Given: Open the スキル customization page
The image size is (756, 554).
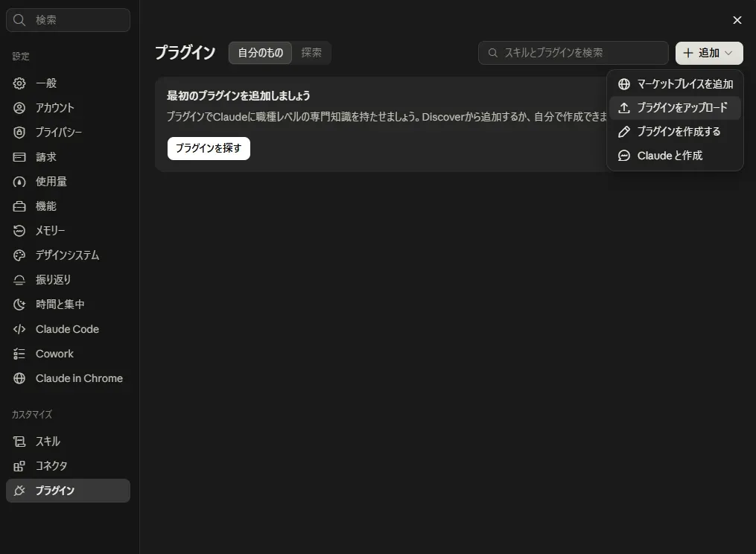Looking at the screenshot, I should 68,442.
